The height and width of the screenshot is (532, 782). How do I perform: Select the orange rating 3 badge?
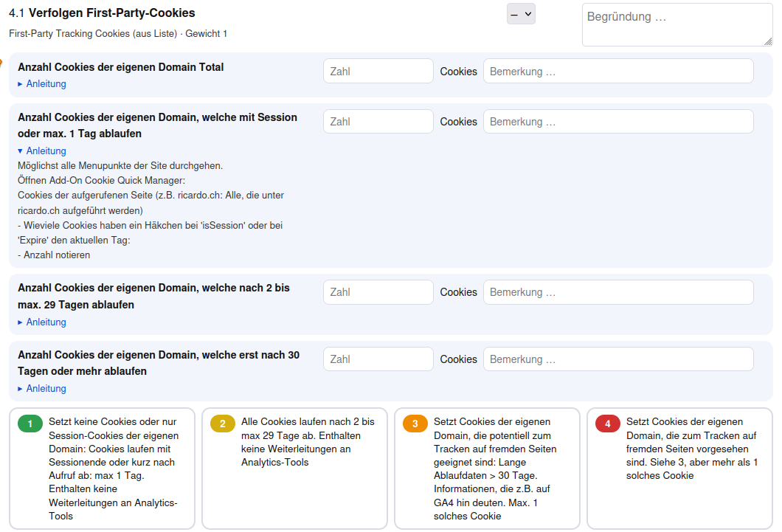(415, 424)
